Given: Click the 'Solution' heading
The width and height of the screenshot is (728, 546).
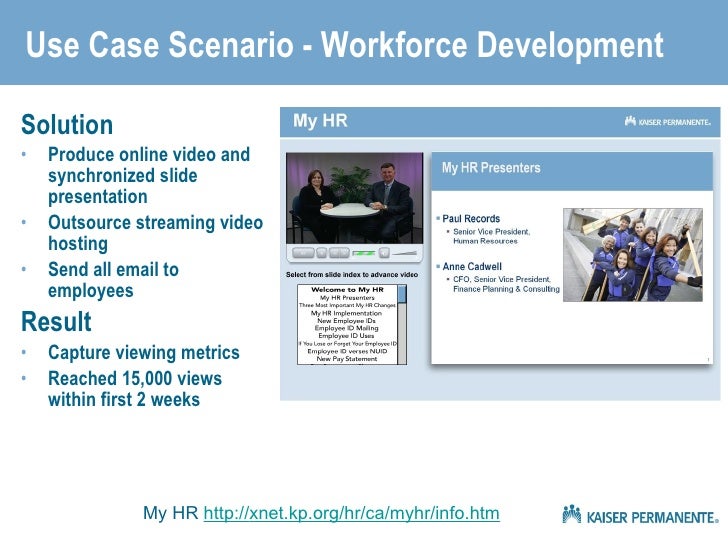Looking at the screenshot, I should click(x=67, y=124).
